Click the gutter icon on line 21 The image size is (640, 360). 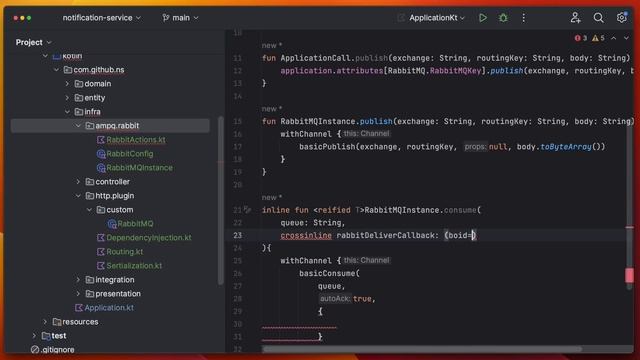point(247,210)
